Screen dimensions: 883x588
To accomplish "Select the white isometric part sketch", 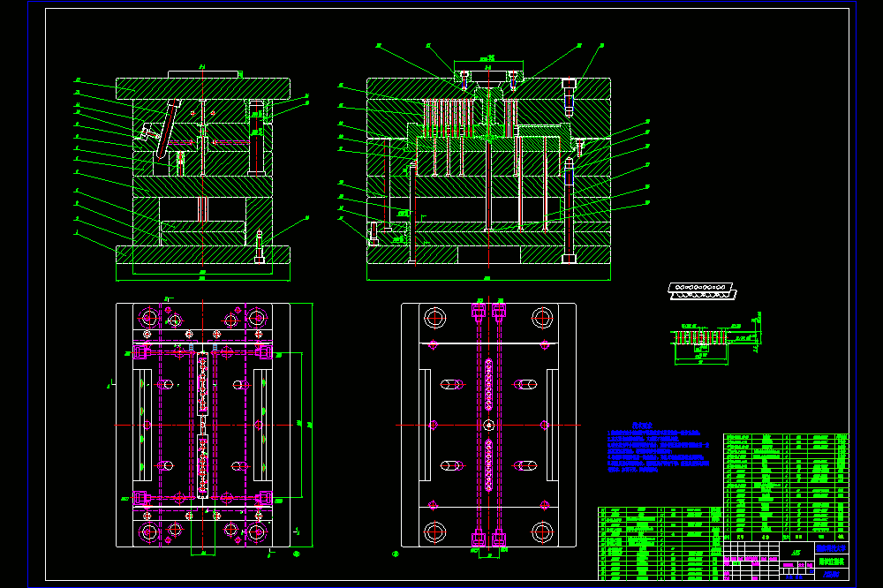I will click(702, 290).
